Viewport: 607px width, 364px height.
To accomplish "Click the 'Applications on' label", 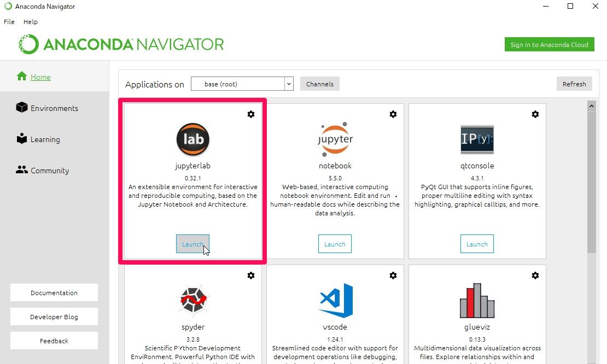I will click(155, 84).
